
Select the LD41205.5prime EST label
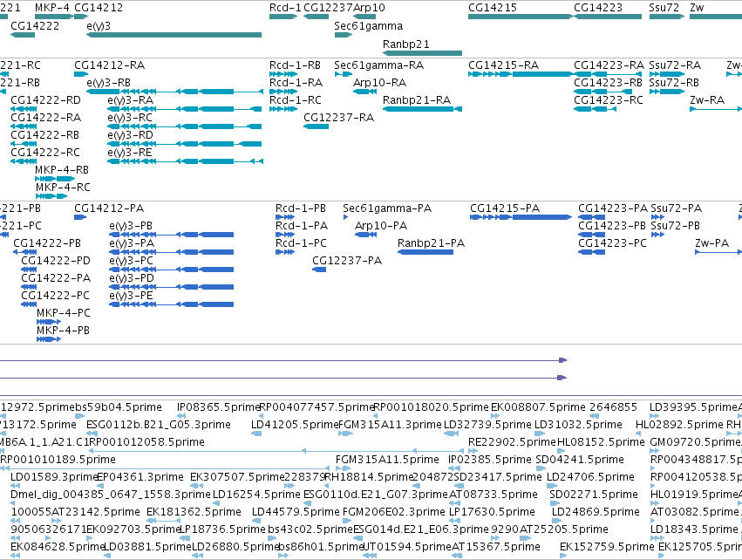pos(295,425)
